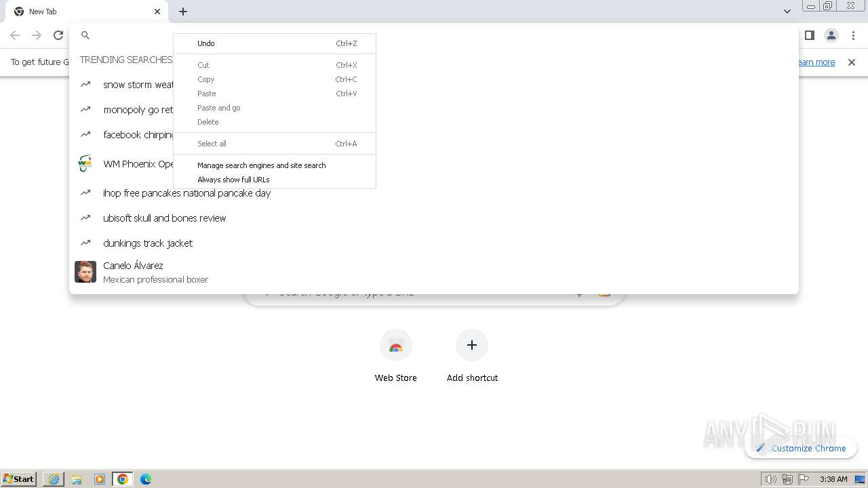The width and height of the screenshot is (868, 488).
Task: Choose Cut from context menu
Action: tap(275, 65)
